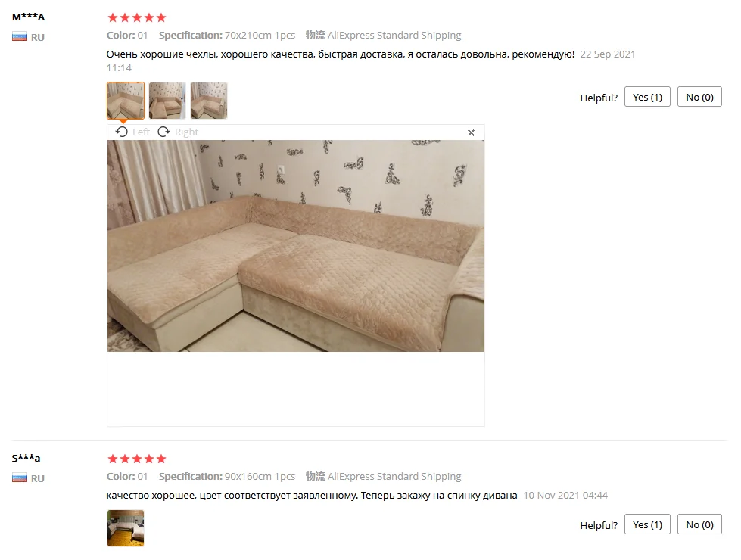The height and width of the screenshot is (560, 741).
Task: Click the shipping logistics icon in first review
Action: 315,35
